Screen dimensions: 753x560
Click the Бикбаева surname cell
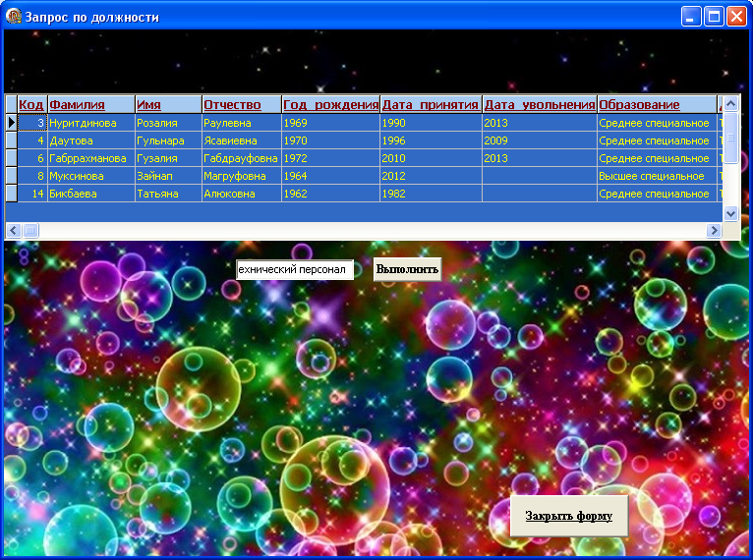91,194
